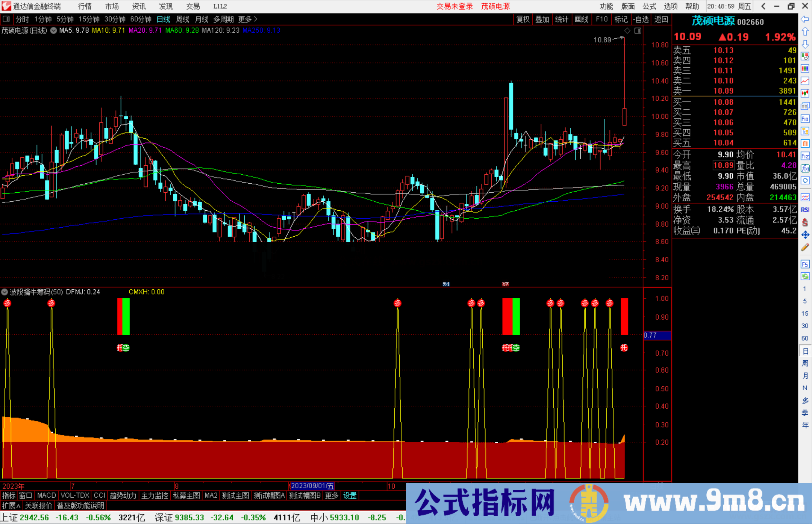812x524 pixels.
Task: Open the tree structure sidebar icon
Action: coord(805,131)
